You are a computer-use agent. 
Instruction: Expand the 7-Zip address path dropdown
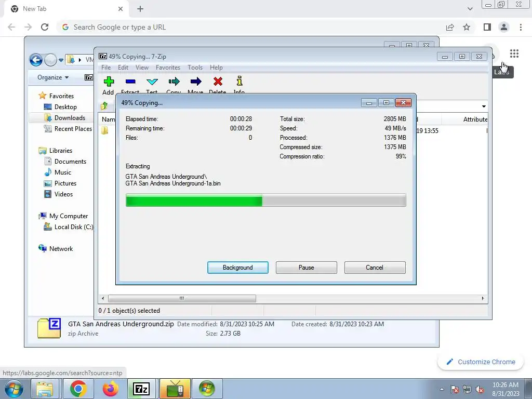tap(484, 106)
